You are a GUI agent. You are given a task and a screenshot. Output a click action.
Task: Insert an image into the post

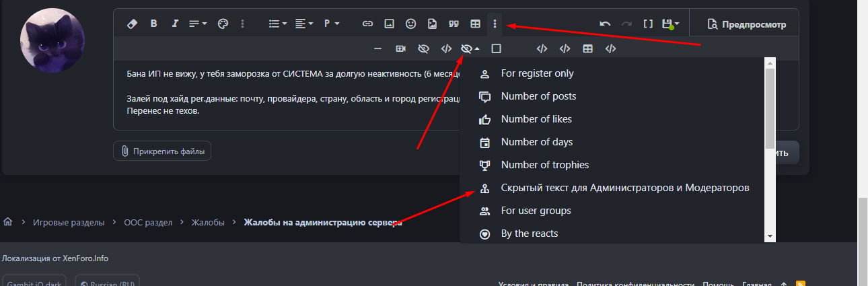pos(389,24)
